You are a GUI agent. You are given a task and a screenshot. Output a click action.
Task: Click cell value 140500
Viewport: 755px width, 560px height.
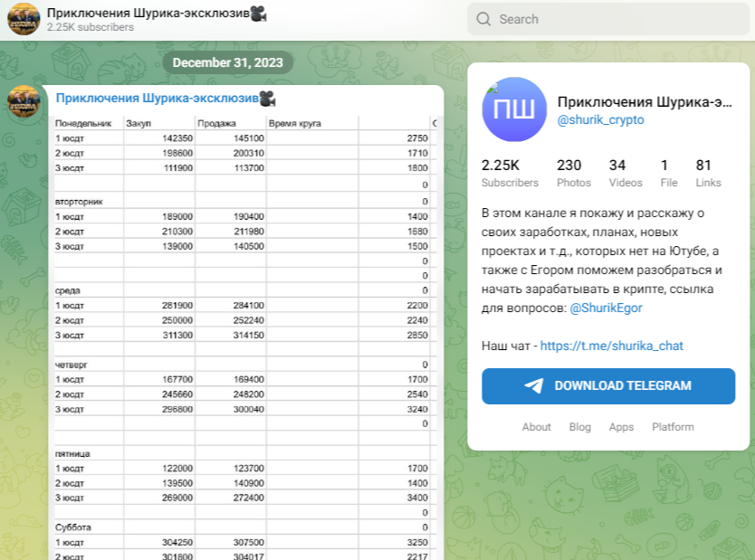point(248,247)
